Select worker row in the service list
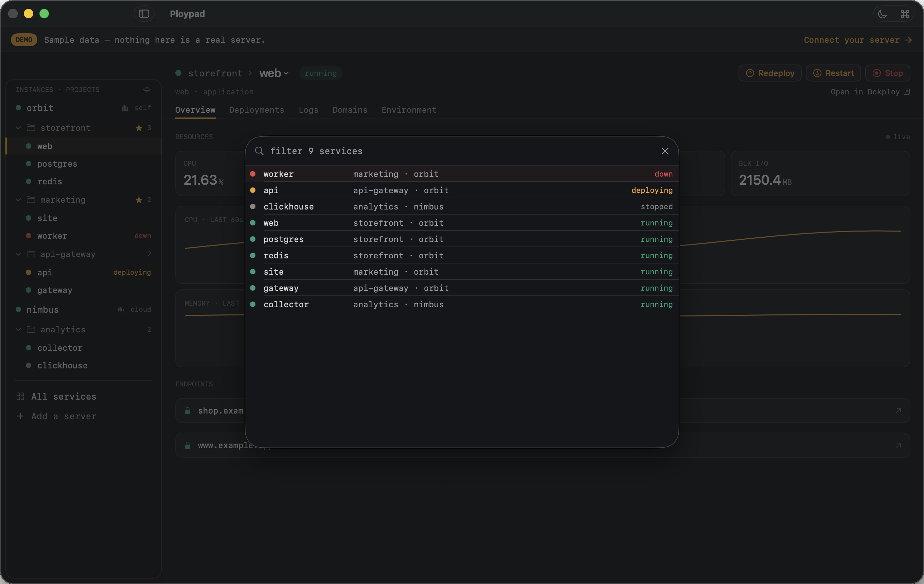The height and width of the screenshot is (584, 924). pyautogui.click(x=462, y=174)
